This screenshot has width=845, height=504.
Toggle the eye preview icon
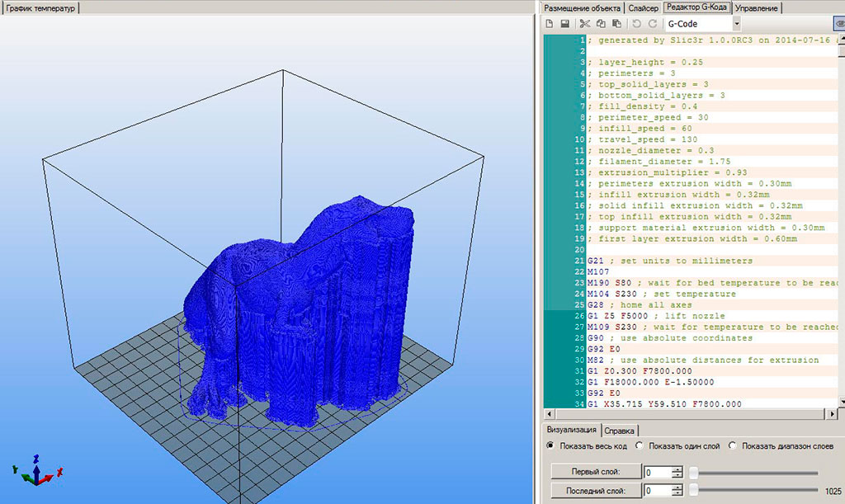tap(839, 24)
